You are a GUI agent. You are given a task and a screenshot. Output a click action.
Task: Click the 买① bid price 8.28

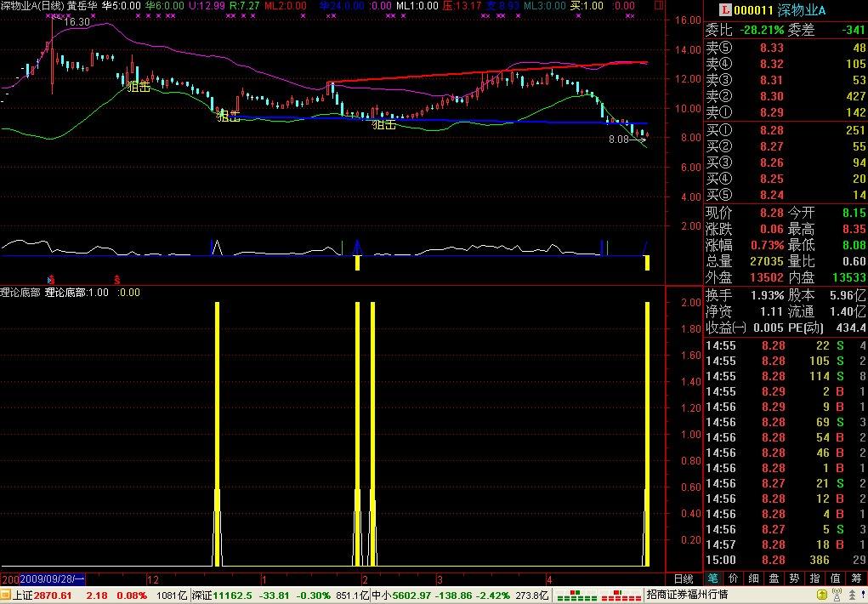[772, 131]
